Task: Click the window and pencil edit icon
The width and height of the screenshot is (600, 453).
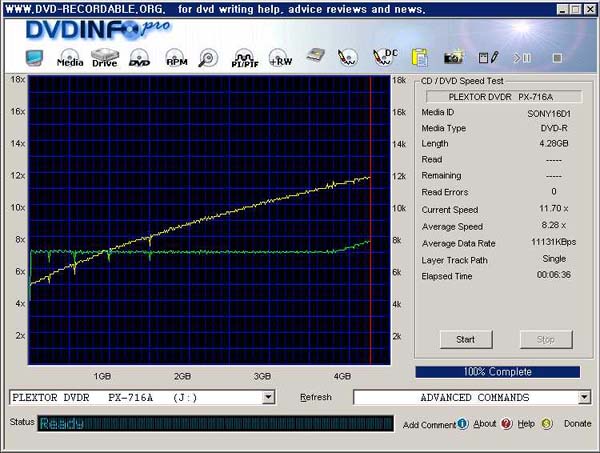Action: click(489, 58)
